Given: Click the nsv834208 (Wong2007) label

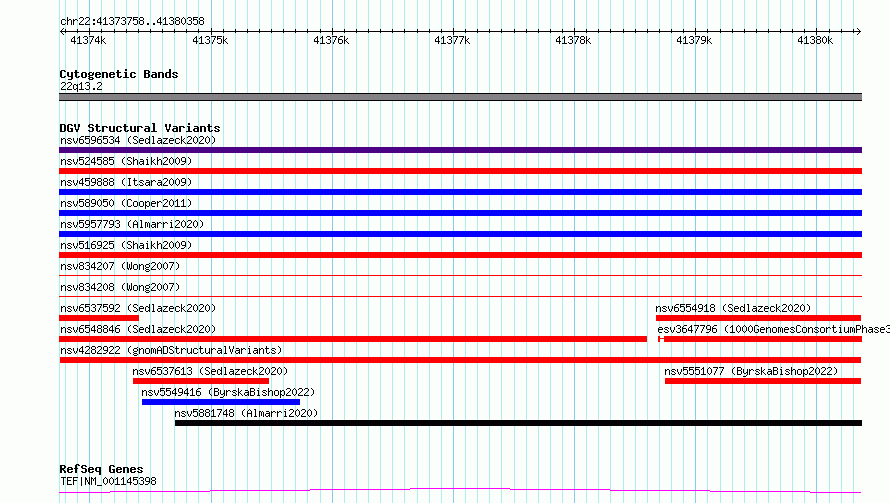Looking at the screenshot, I should [x=120, y=287].
